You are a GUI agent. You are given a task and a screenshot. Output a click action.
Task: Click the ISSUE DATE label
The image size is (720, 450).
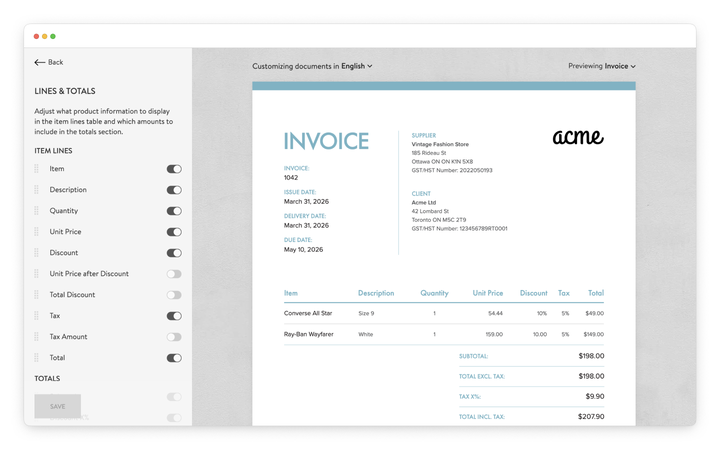[x=299, y=192]
